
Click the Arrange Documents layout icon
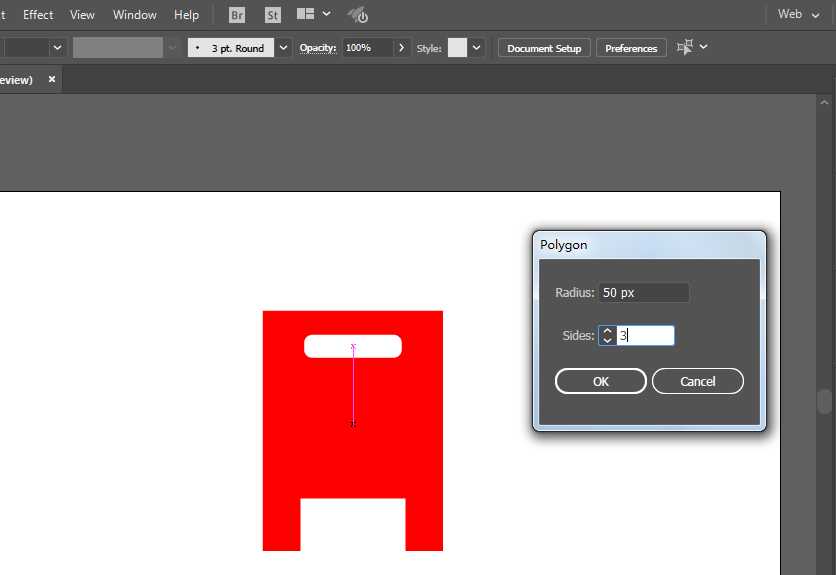[x=306, y=15]
